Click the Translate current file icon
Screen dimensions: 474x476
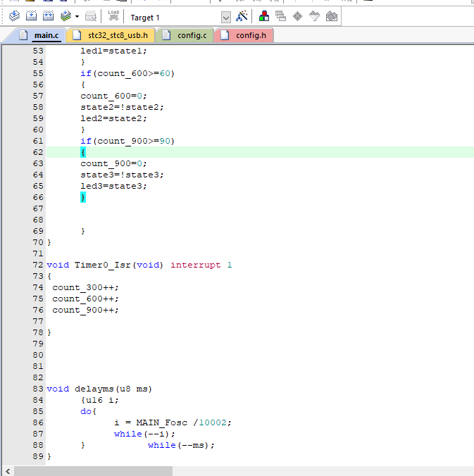(14, 16)
